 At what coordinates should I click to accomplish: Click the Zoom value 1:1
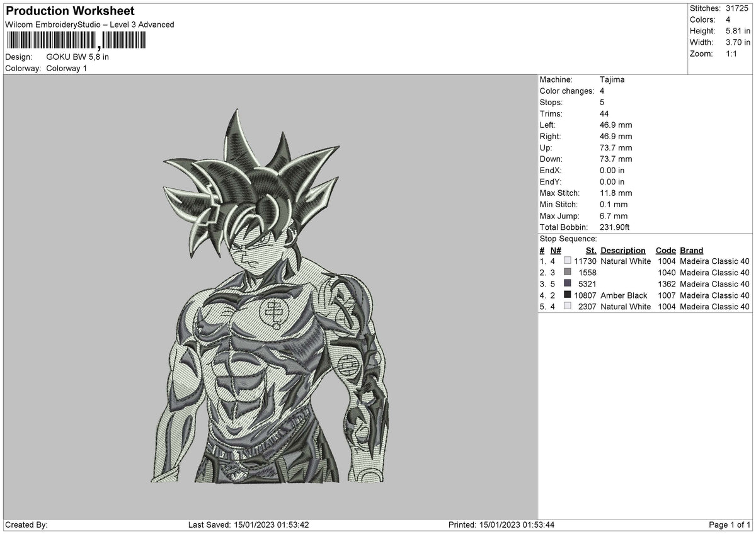pos(732,54)
